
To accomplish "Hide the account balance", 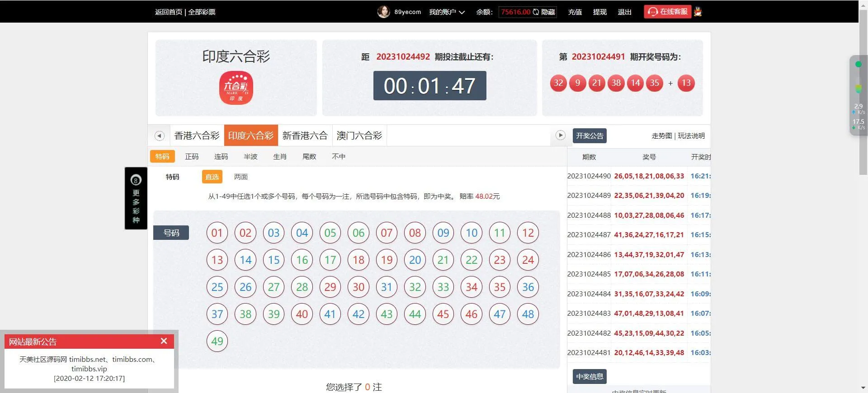I will (x=544, y=12).
